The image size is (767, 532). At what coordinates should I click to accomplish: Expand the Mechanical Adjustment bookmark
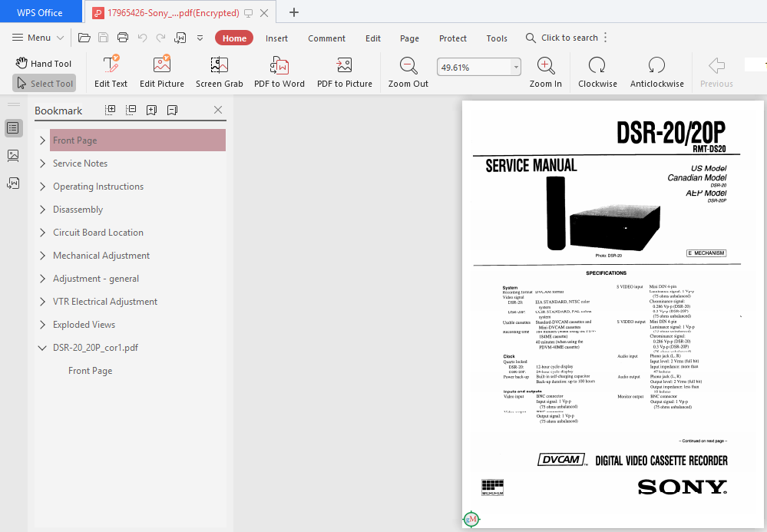[42, 255]
